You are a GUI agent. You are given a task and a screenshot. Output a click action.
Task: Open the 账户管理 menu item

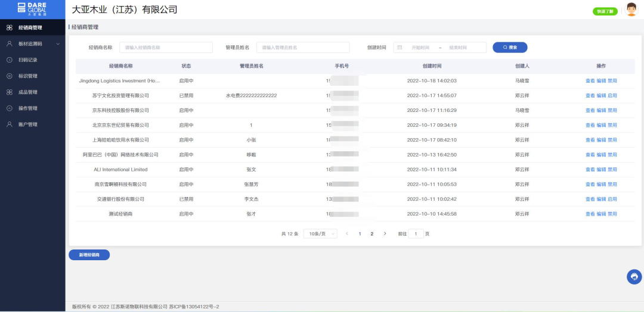pyautogui.click(x=32, y=124)
